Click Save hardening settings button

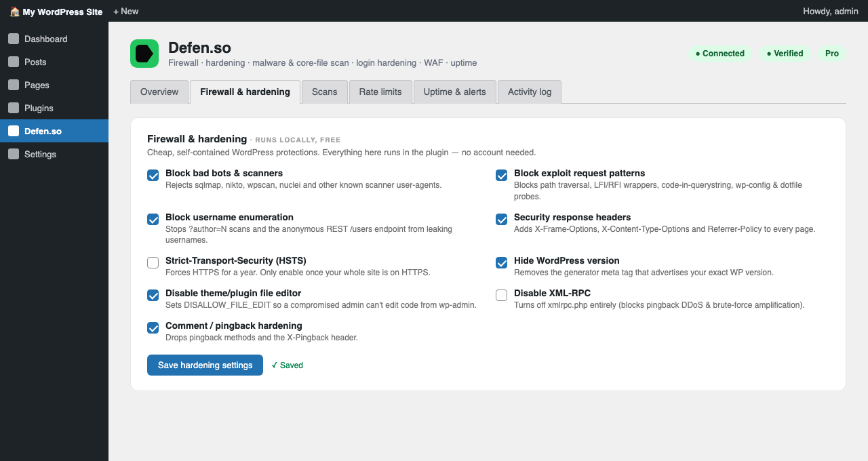tap(205, 365)
